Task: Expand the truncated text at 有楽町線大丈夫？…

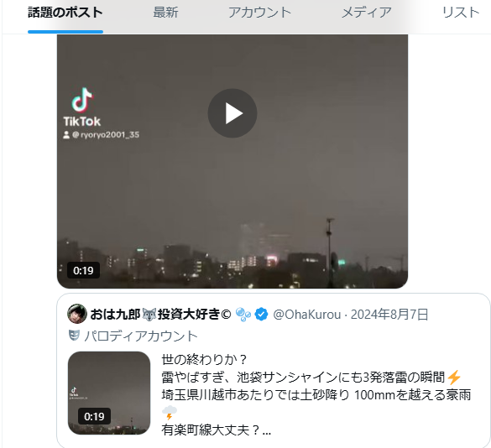Action: point(217,430)
